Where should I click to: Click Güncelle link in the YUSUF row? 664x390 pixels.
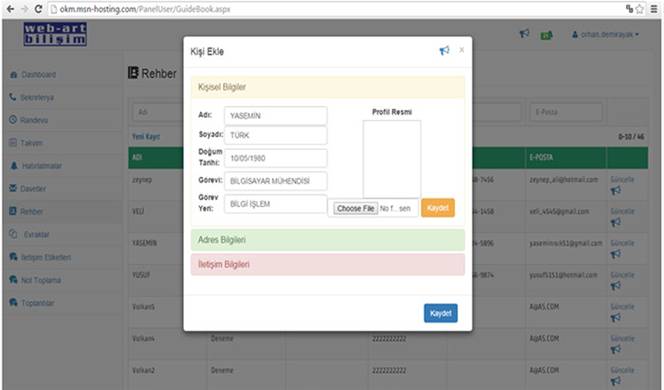point(622,275)
